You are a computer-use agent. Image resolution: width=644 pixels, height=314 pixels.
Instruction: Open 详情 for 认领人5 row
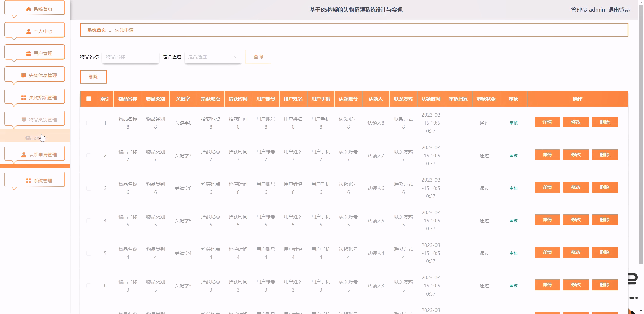[547, 220]
